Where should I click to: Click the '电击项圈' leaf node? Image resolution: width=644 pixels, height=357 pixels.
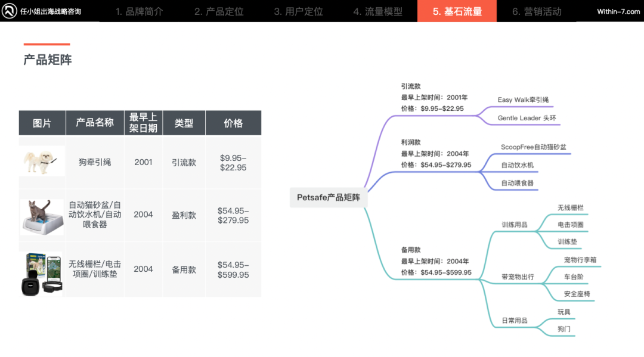[x=570, y=225]
